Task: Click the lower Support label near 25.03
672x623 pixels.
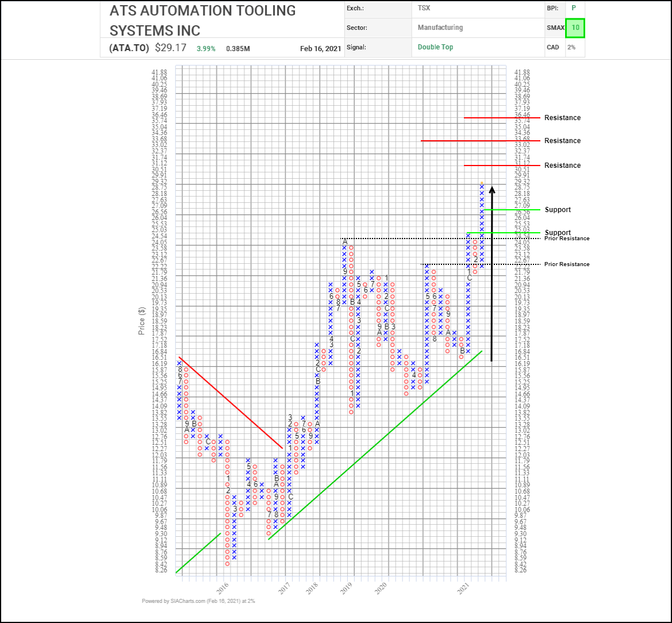Action: coord(558,233)
